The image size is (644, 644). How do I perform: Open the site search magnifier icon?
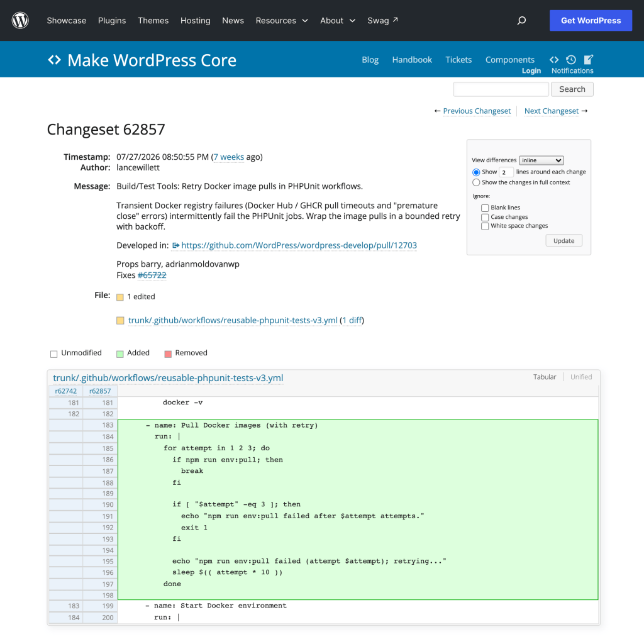click(x=521, y=21)
